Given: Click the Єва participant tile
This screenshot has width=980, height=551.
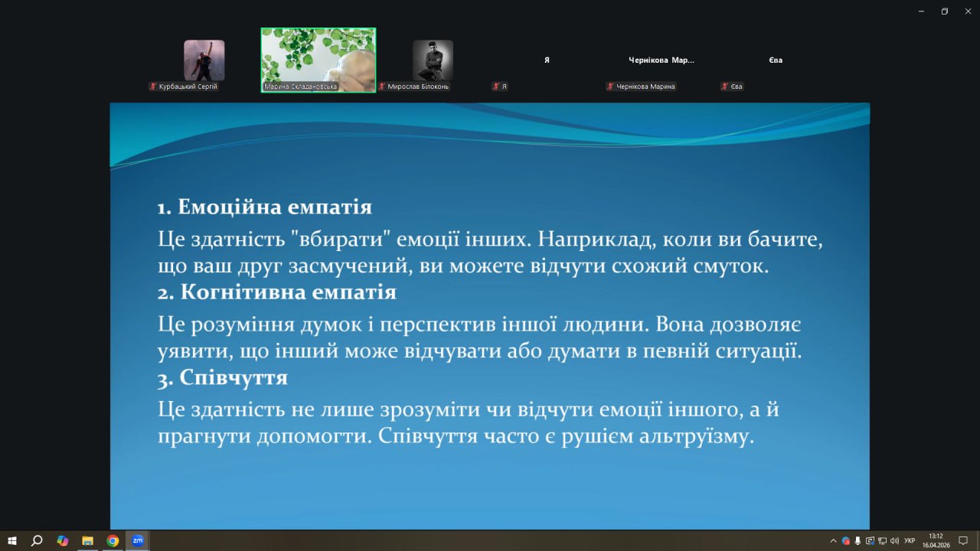Looking at the screenshot, I should [776, 60].
